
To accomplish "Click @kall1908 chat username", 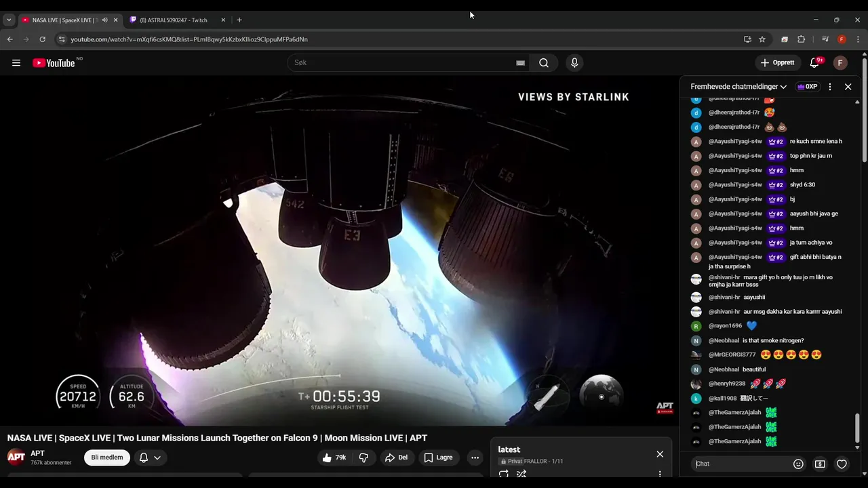I will coord(722,398).
